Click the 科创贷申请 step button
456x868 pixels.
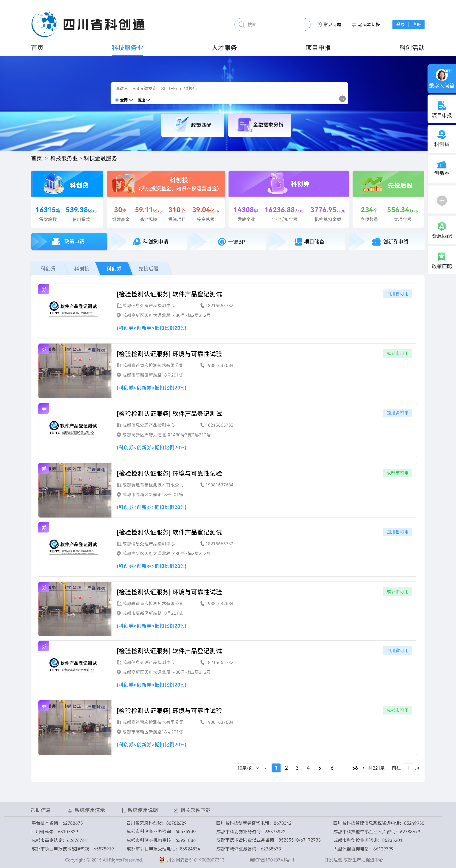149,242
